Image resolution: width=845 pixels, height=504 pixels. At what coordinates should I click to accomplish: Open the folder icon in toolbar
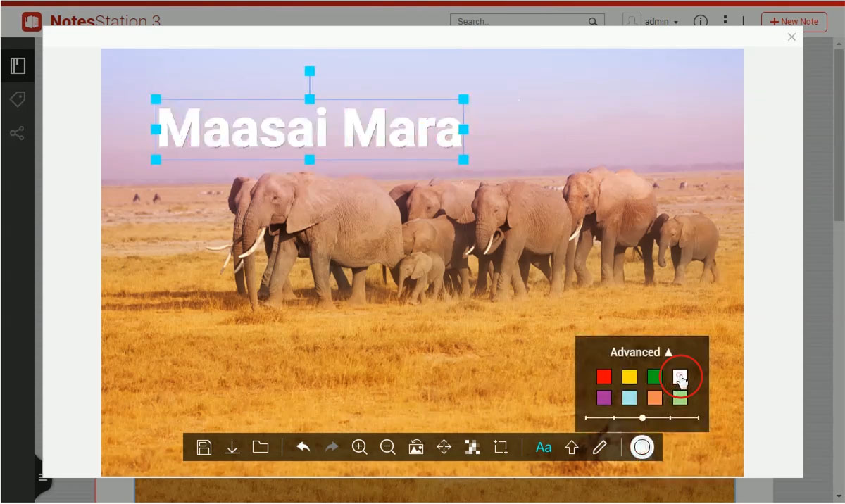pos(261,447)
